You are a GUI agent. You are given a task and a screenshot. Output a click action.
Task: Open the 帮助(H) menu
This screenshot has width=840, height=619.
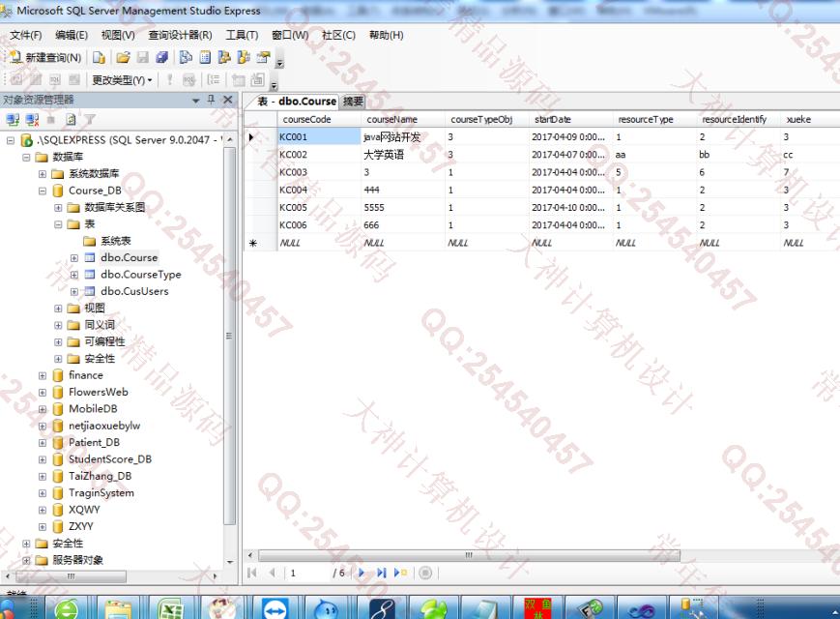click(x=387, y=36)
